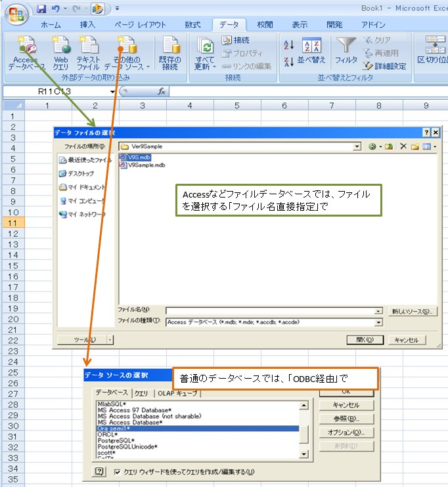Refresh all connections
The height and width of the screenshot is (487, 448).
pyautogui.click(x=205, y=53)
